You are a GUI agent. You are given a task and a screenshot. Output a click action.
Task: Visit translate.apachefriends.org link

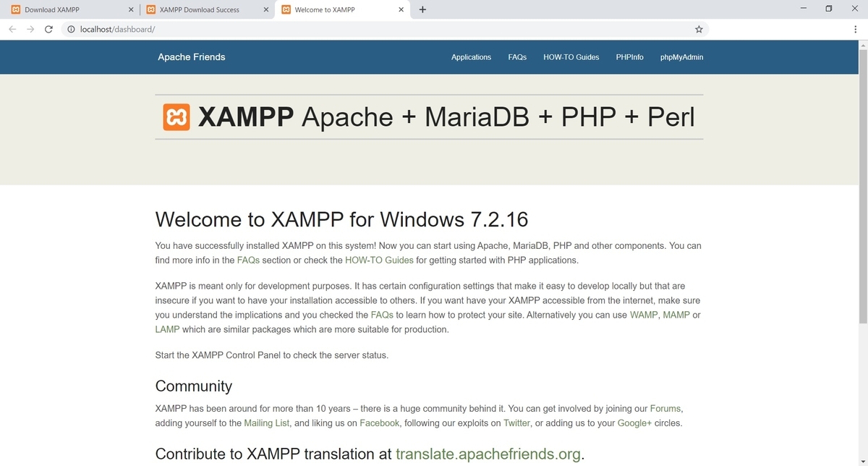488,454
